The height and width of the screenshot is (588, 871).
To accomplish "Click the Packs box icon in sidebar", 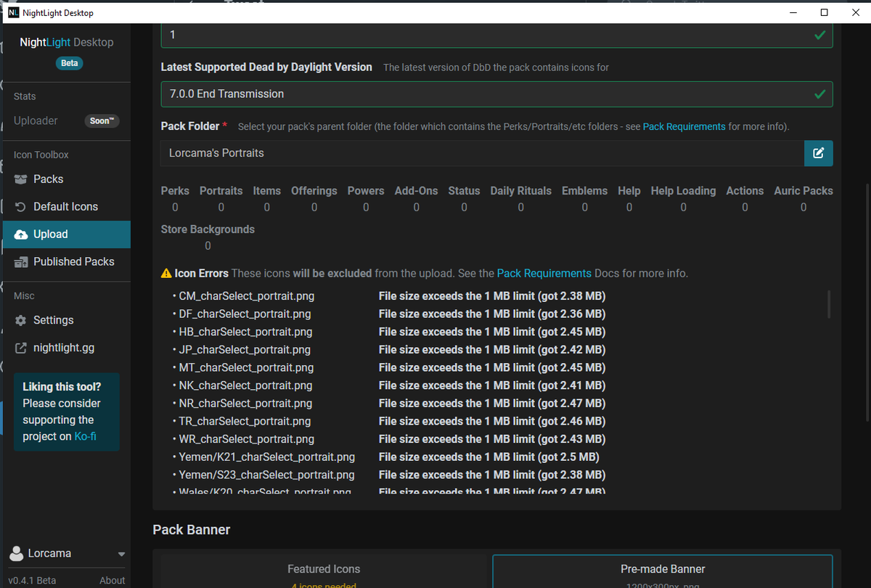I will tap(20, 179).
